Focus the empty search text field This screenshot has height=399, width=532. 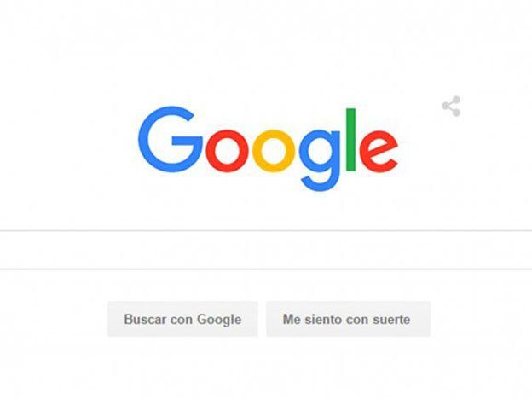click(x=266, y=250)
